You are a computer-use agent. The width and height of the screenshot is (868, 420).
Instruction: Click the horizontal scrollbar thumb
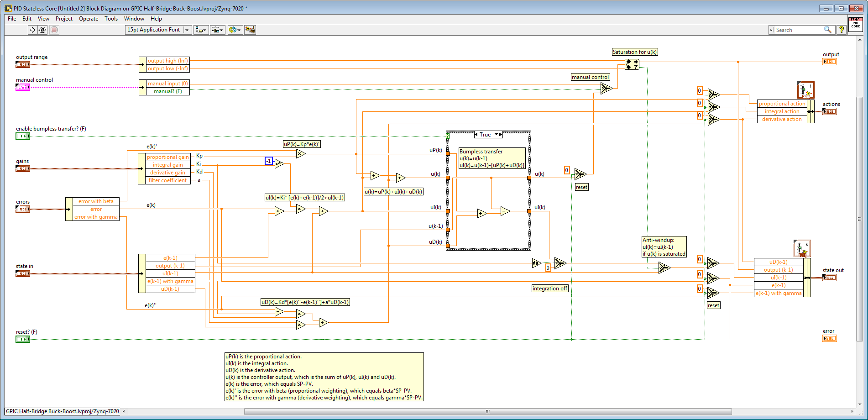(488, 411)
